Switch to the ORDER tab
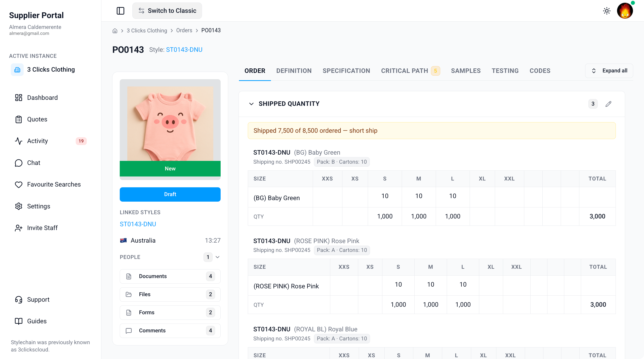 tap(255, 71)
